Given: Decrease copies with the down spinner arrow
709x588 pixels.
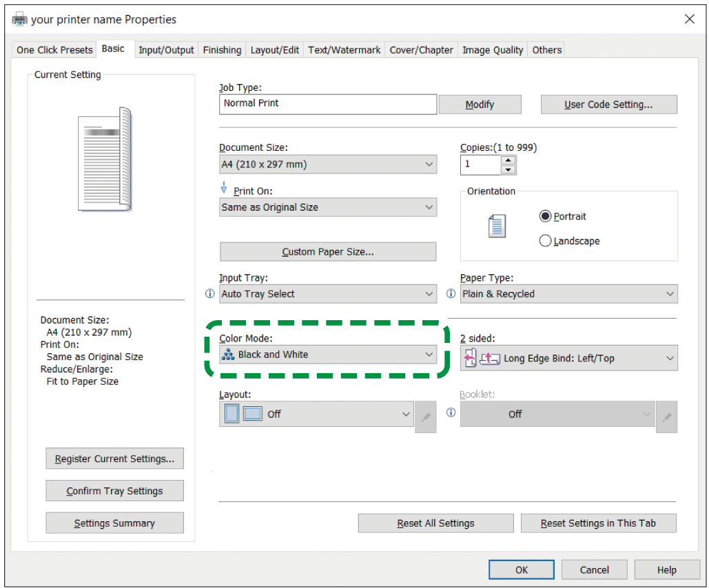Looking at the screenshot, I should (x=508, y=169).
